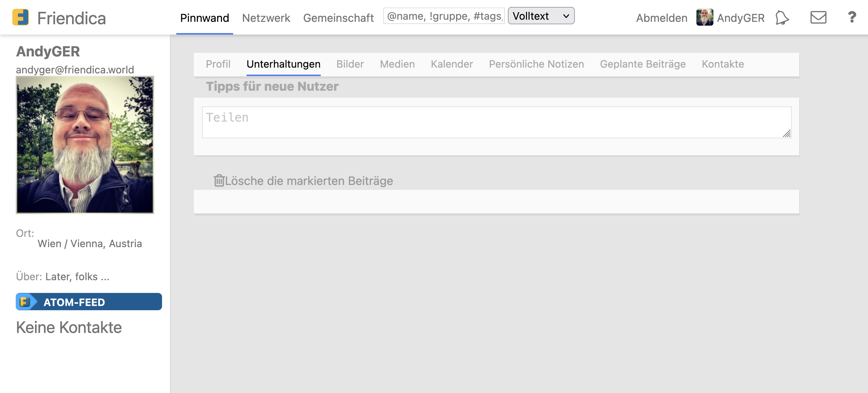This screenshot has height=393, width=868.
Task: Switch to the Netzwerk menu item
Action: pyautogui.click(x=266, y=18)
